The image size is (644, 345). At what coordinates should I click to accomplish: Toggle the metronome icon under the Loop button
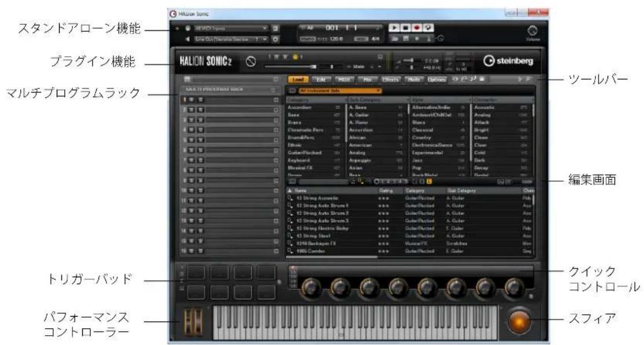point(429,39)
